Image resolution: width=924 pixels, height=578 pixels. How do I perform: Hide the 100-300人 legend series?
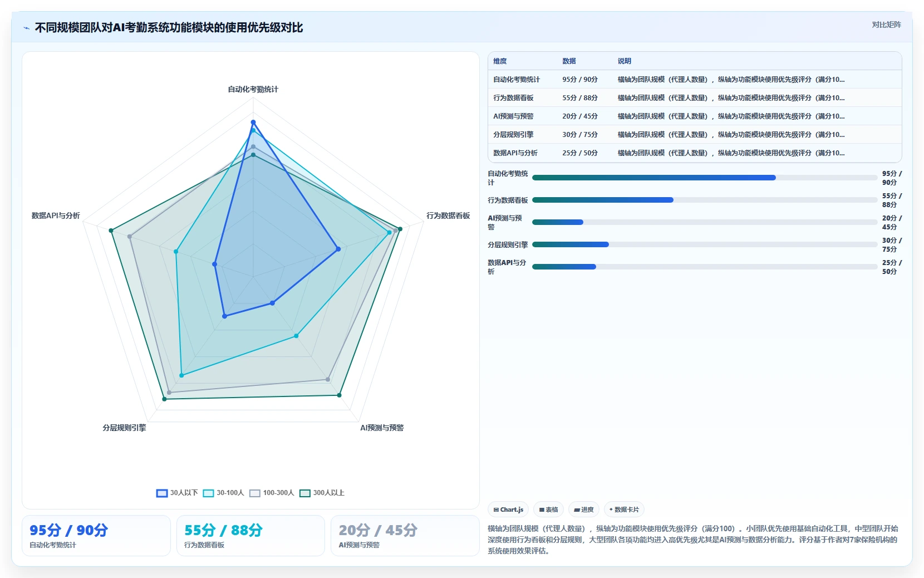pyautogui.click(x=272, y=493)
